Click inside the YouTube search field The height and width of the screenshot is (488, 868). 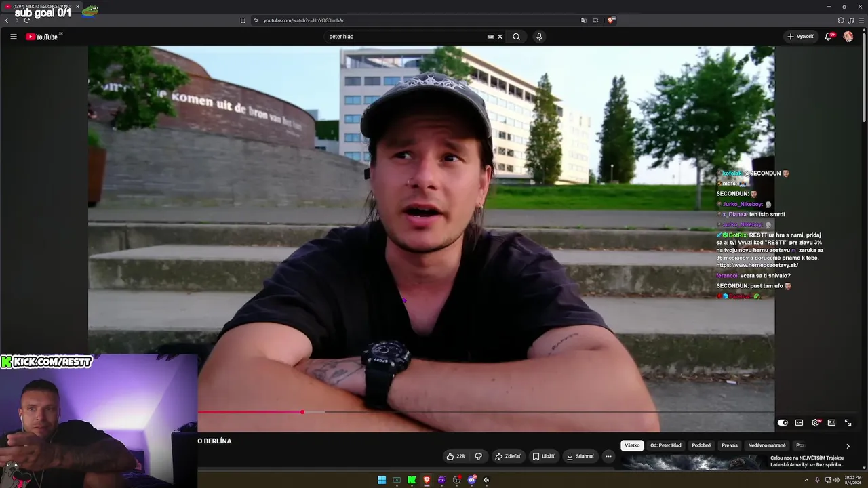pos(407,37)
